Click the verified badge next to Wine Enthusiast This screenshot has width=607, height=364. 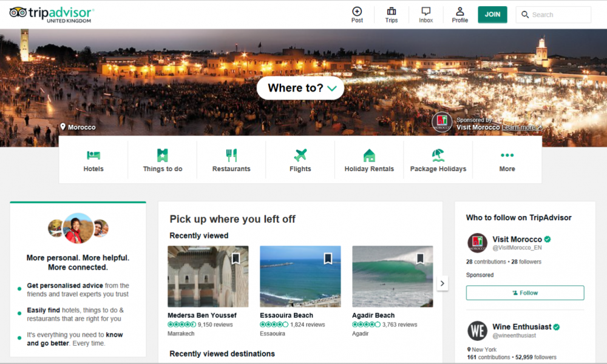pos(556,327)
